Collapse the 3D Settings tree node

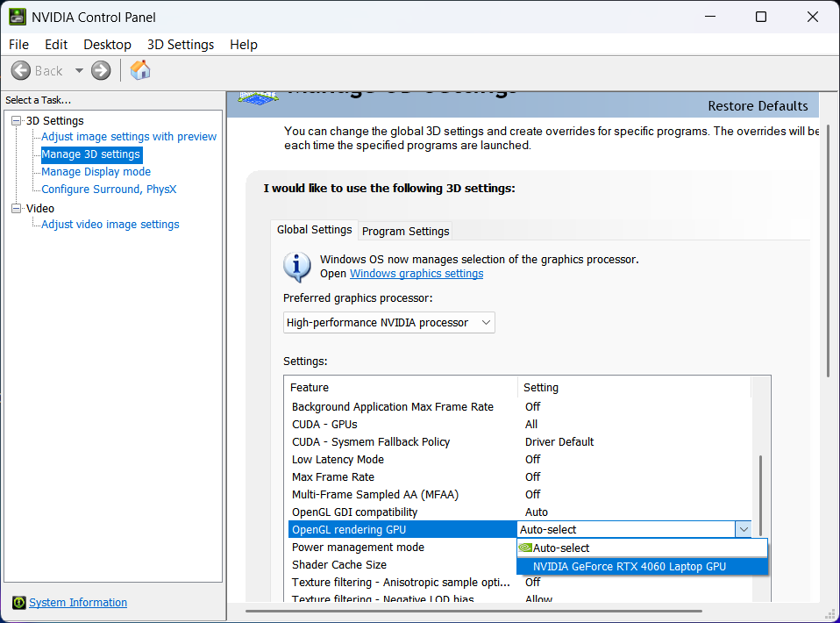[x=15, y=120]
